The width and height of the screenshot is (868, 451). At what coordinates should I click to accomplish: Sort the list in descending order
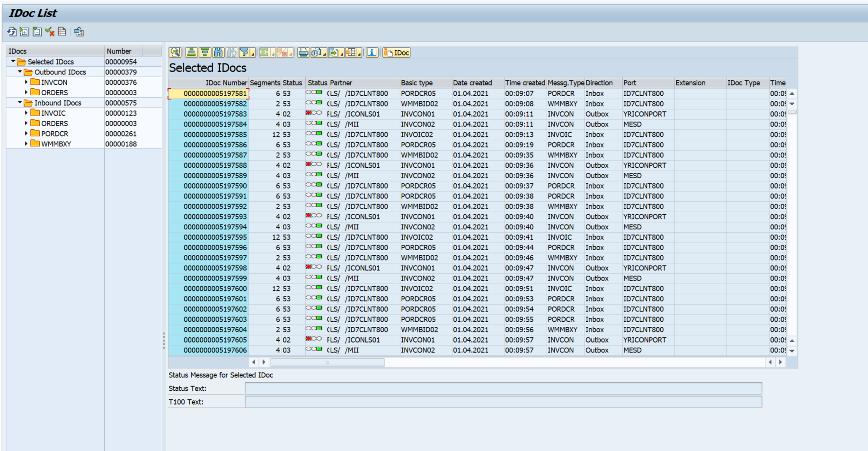click(204, 53)
